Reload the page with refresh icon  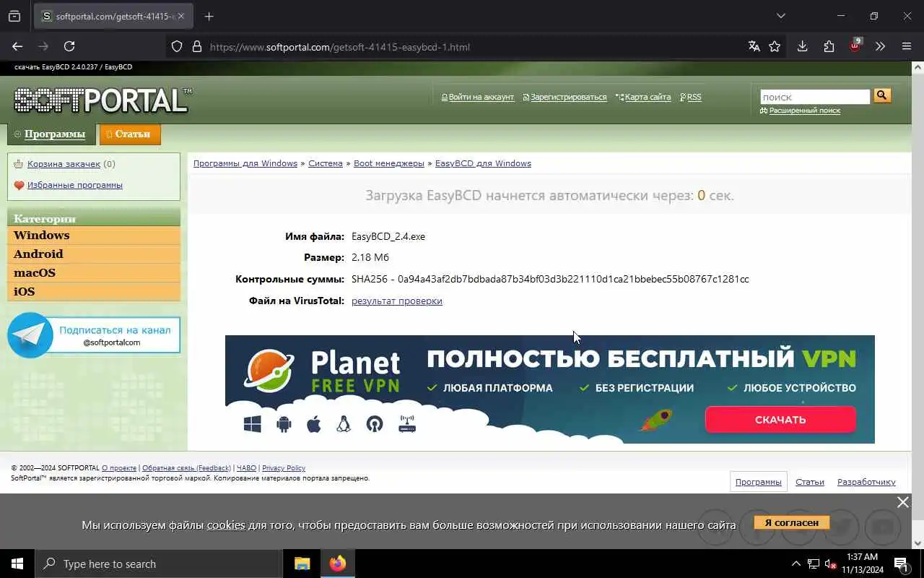click(69, 46)
